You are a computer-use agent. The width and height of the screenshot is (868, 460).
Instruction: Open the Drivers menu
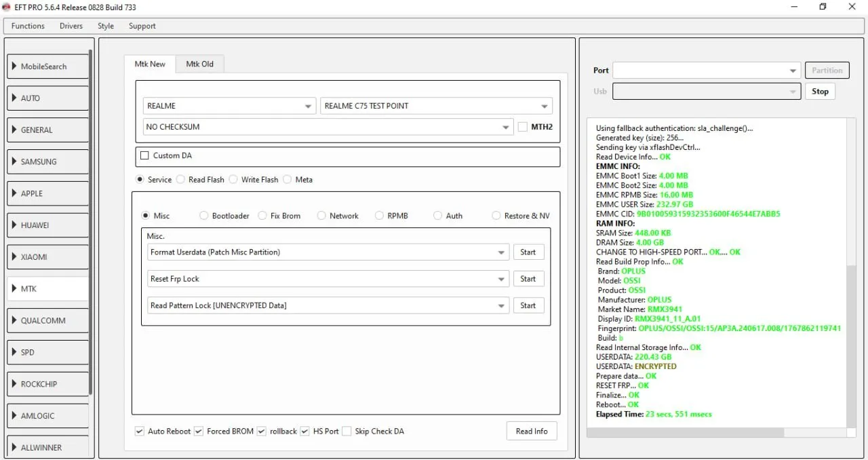pyautogui.click(x=71, y=26)
